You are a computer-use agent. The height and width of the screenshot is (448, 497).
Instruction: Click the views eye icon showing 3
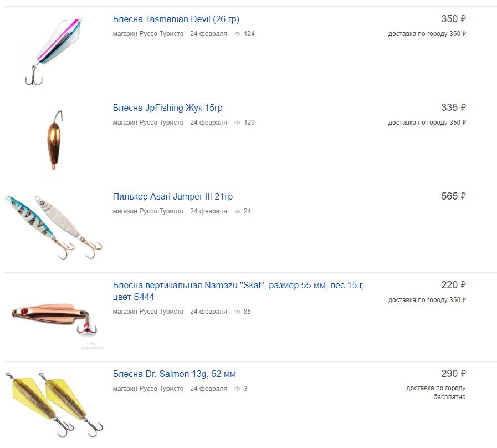tap(237, 389)
